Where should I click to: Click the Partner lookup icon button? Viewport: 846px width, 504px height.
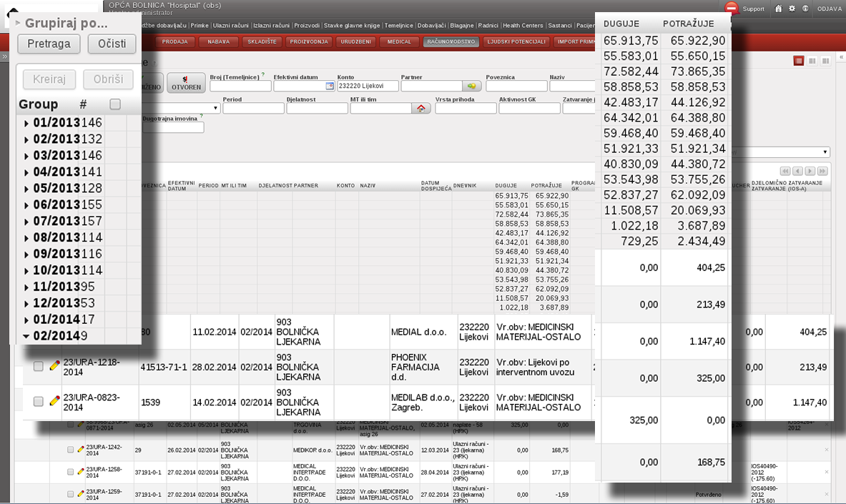pyautogui.click(x=472, y=86)
